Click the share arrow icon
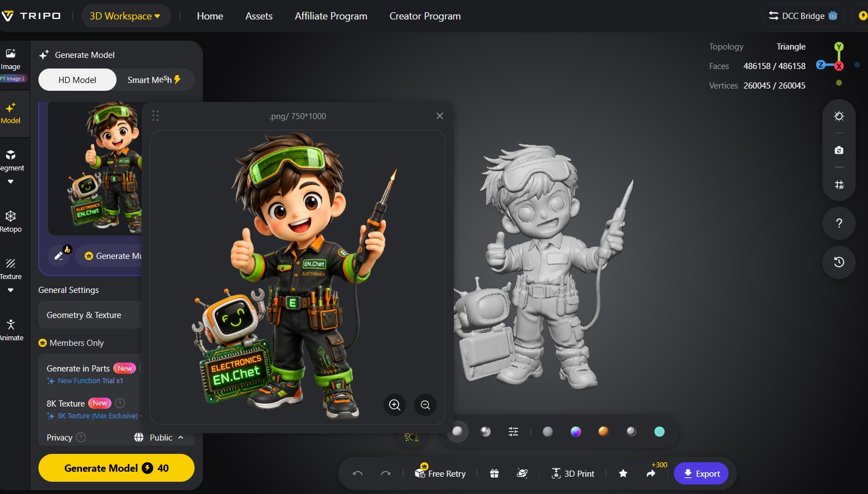 coord(651,473)
